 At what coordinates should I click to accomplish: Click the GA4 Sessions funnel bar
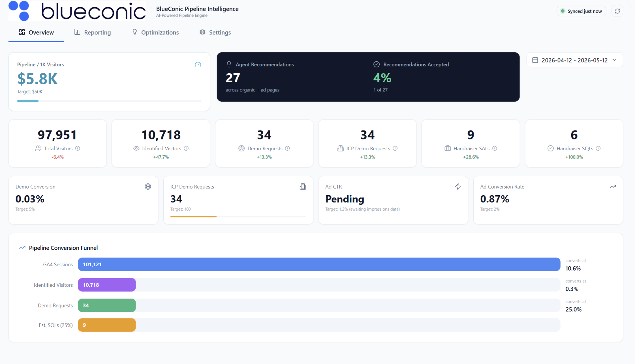[319, 264]
